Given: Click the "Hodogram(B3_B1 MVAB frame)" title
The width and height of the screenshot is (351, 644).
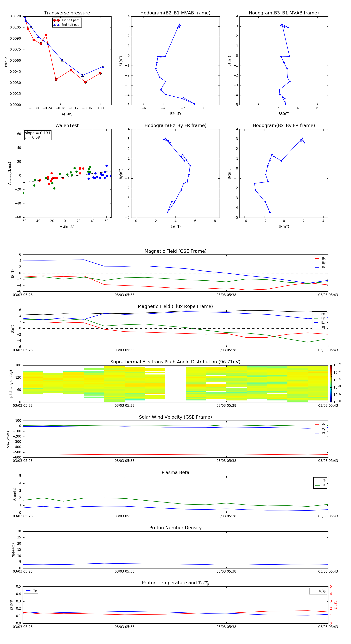Looking at the screenshot, I should tap(284, 13).
